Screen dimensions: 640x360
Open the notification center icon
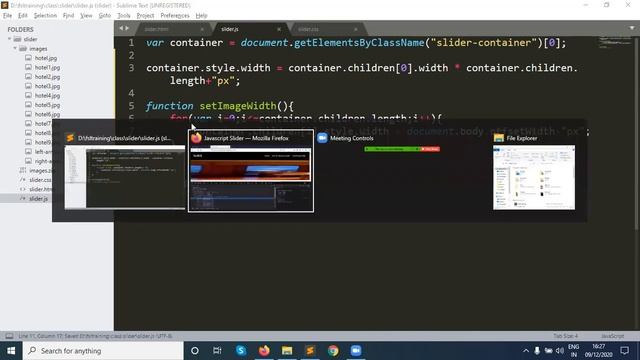tap(624, 351)
